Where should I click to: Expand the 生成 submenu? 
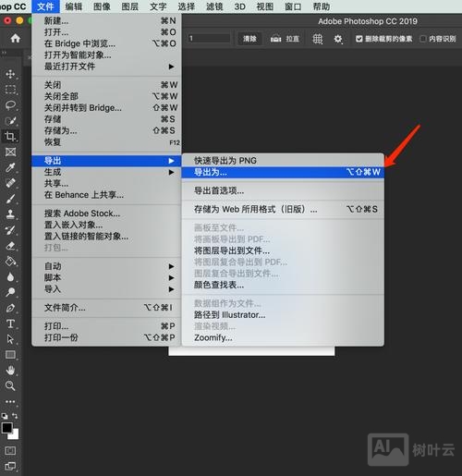pyautogui.click(x=106, y=172)
